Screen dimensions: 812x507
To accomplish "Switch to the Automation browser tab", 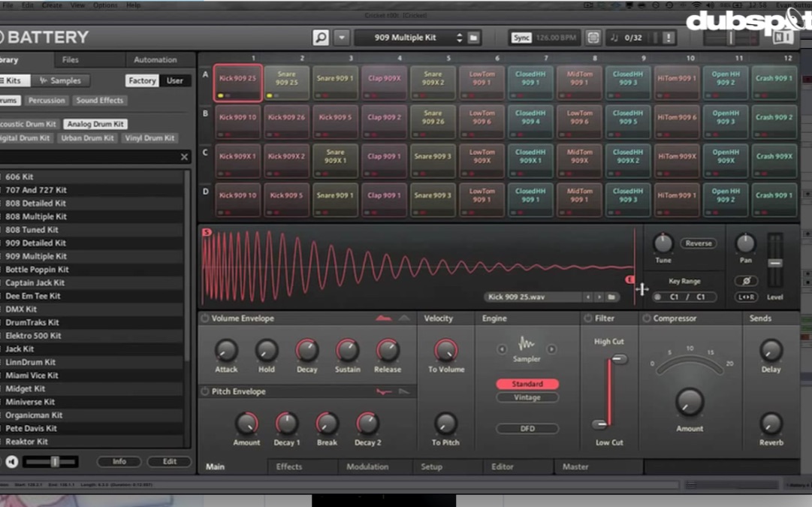I will [155, 59].
